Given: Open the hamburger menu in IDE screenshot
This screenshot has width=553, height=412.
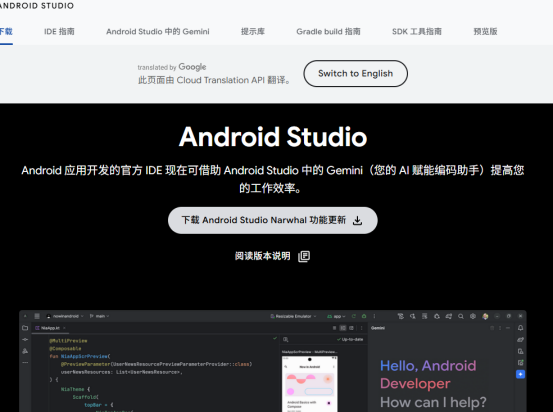Looking at the screenshot, I should click(x=37, y=316).
